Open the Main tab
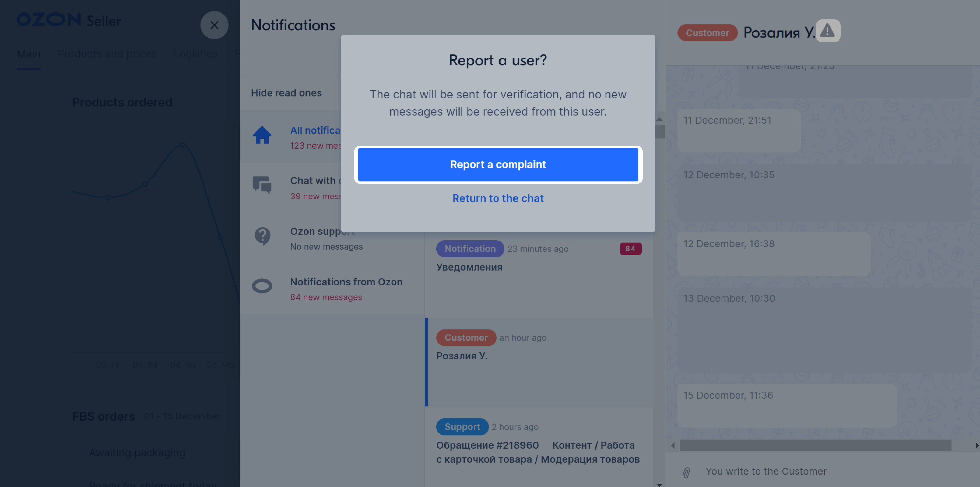Viewport: 980px width, 487px height. coord(29,54)
